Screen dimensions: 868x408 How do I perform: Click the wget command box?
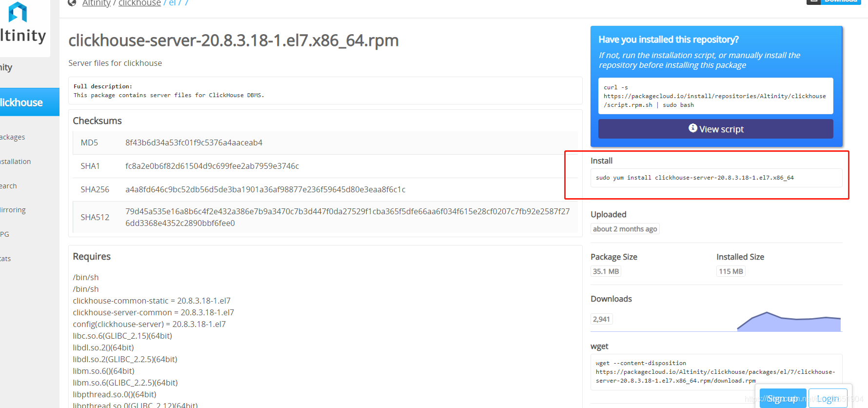point(716,372)
